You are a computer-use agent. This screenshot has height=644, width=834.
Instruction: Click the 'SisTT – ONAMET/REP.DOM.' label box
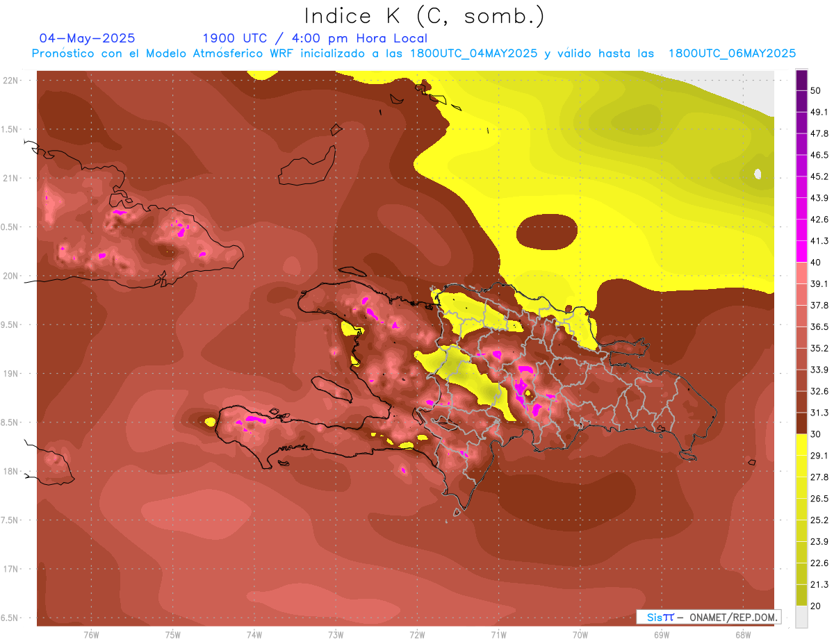(708, 617)
